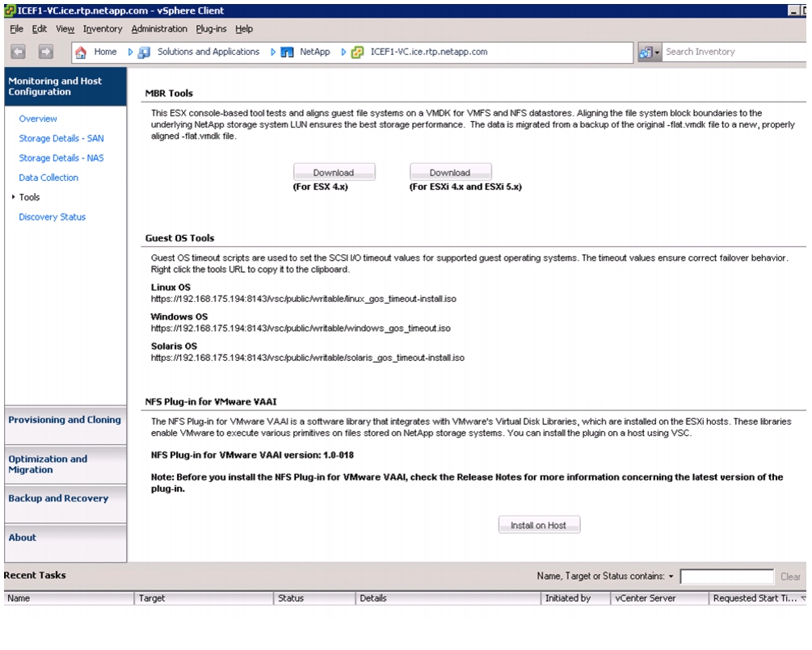Switch to Optimization and Migration panel

pyautogui.click(x=65, y=465)
